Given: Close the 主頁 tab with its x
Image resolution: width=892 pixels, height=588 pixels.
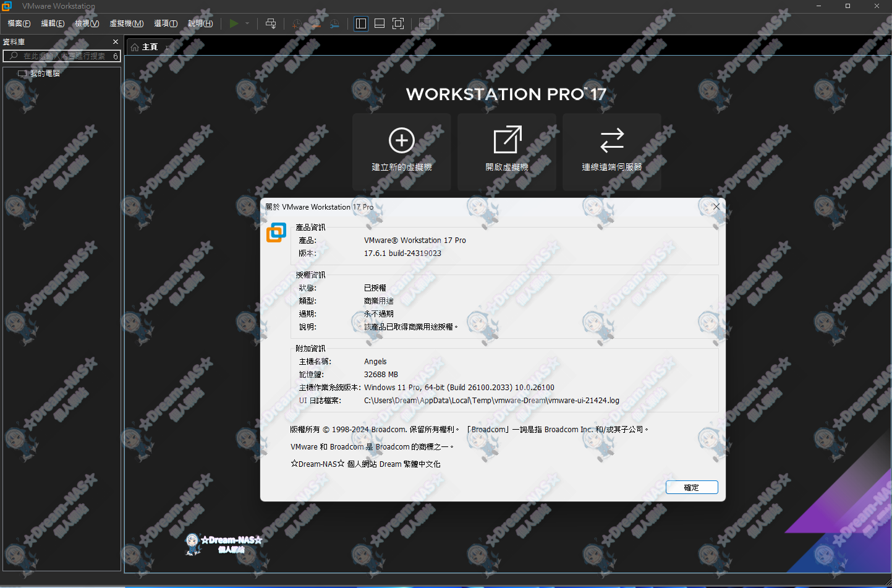Looking at the screenshot, I should [167, 47].
